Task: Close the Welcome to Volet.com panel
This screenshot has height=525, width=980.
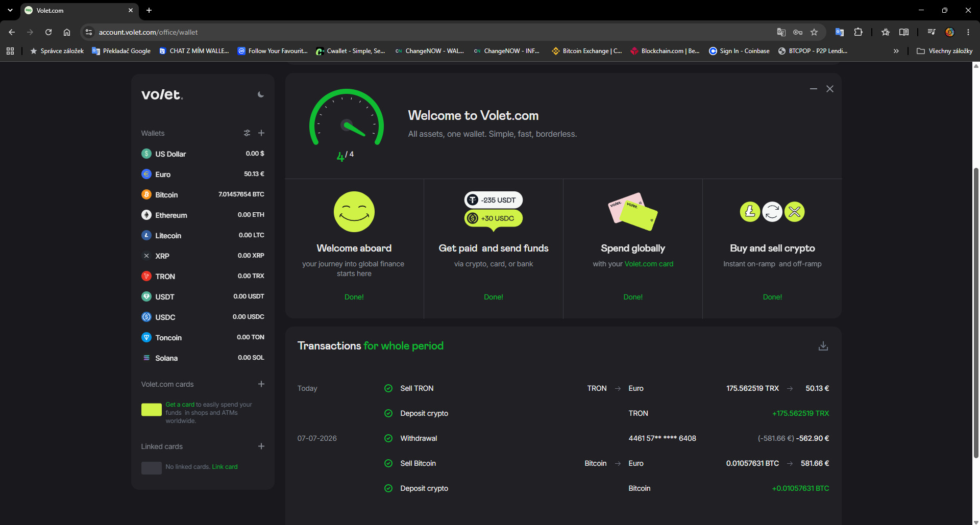Action: pos(830,89)
